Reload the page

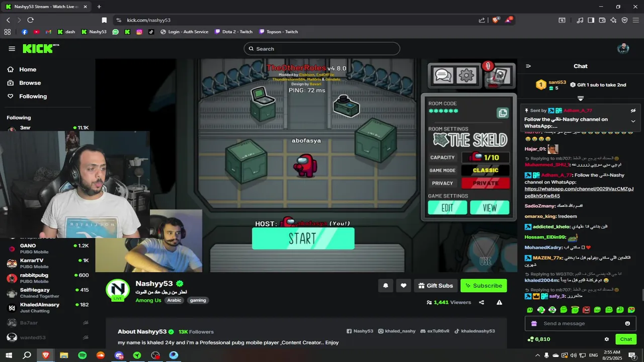click(30, 20)
